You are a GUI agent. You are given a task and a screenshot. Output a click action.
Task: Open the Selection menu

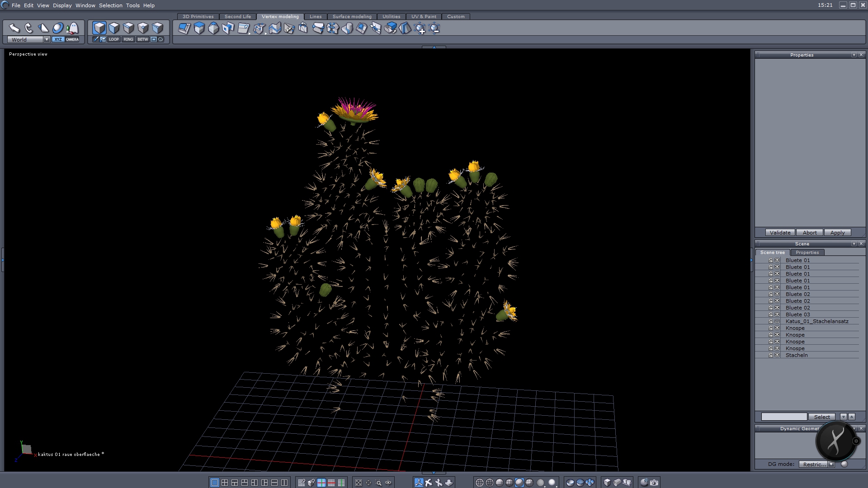(x=110, y=5)
